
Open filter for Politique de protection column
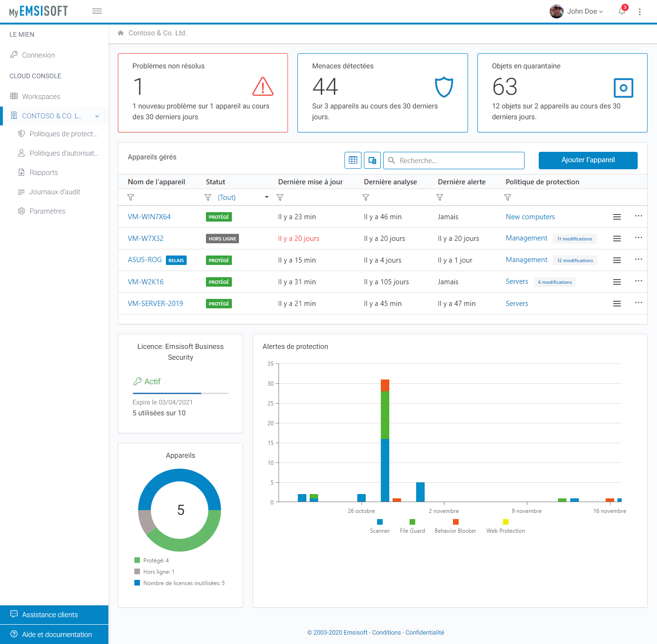[x=508, y=198]
